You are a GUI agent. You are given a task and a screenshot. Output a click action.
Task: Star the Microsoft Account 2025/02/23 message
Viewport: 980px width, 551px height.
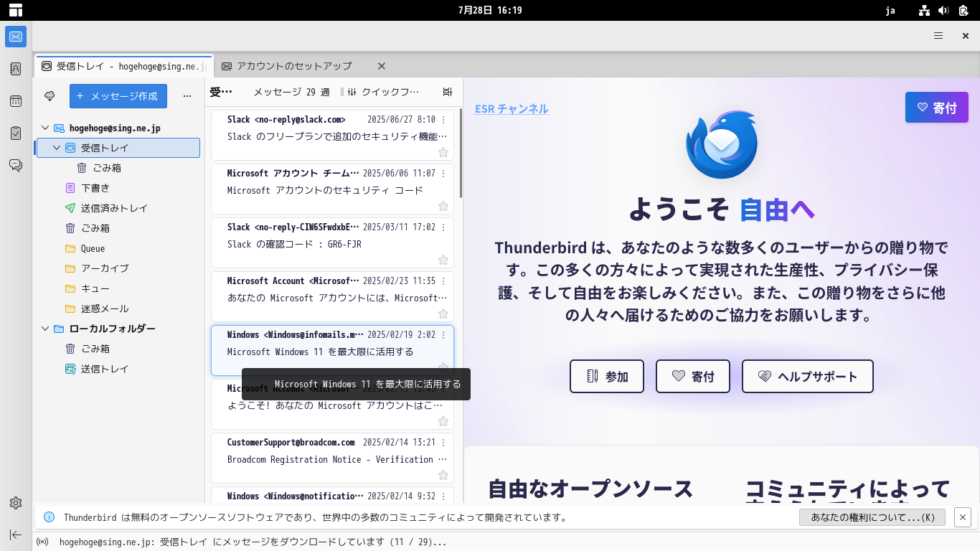[x=443, y=314]
